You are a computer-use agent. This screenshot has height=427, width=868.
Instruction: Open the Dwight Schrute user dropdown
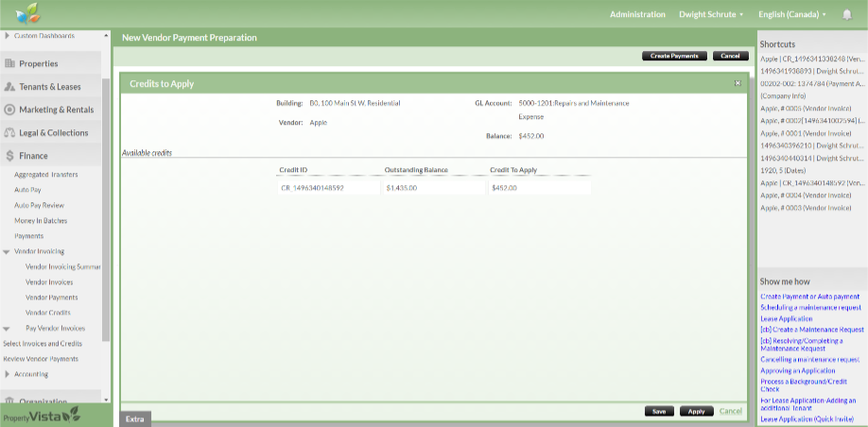711,15
